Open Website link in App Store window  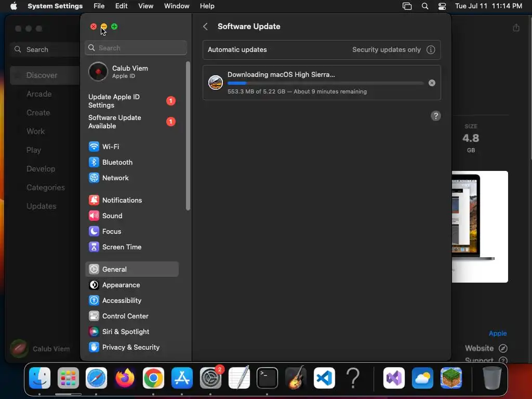(x=486, y=349)
